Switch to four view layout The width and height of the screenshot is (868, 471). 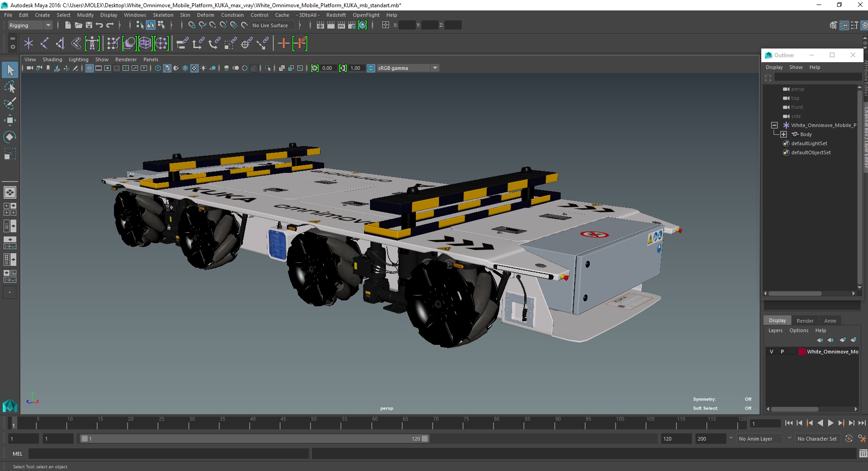click(10, 209)
